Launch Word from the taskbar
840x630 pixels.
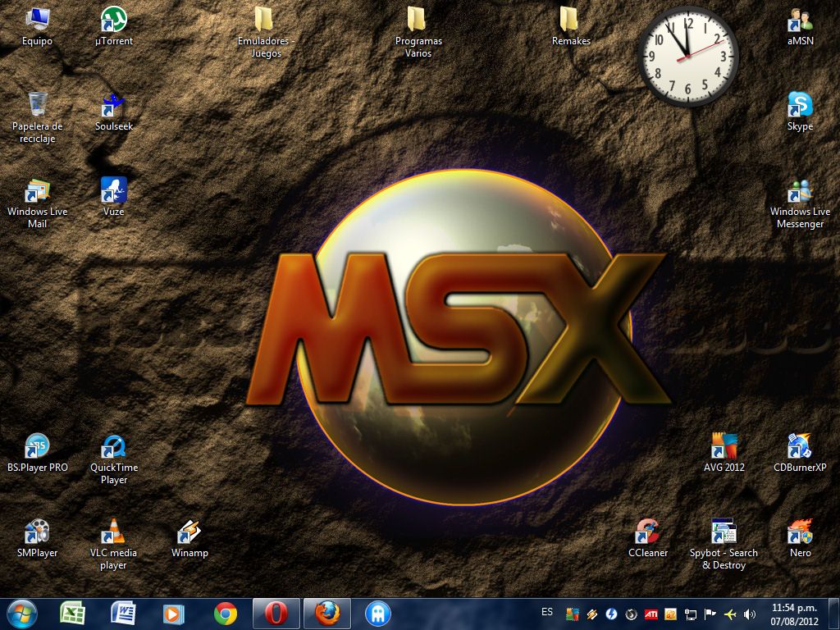pos(123,614)
